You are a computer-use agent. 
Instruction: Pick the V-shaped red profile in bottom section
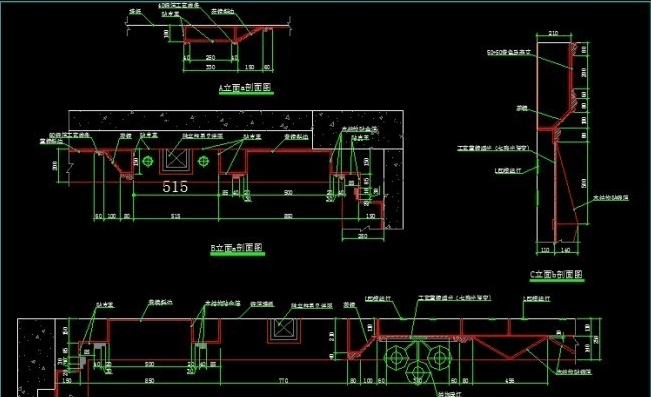511,347
